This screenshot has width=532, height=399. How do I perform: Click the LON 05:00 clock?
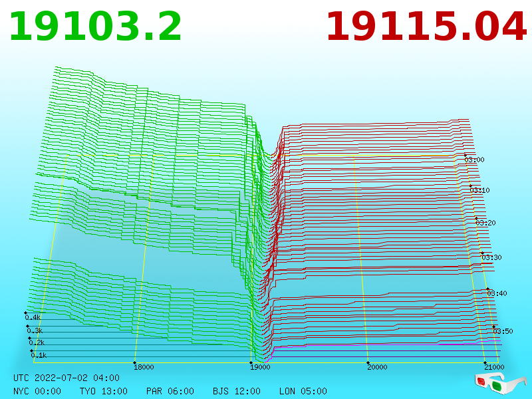(x=303, y=391)
